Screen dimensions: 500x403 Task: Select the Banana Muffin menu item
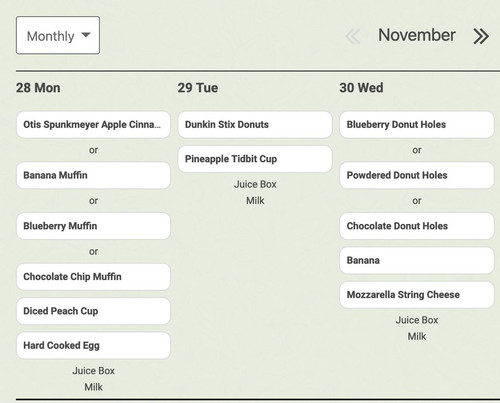point(93,175)
